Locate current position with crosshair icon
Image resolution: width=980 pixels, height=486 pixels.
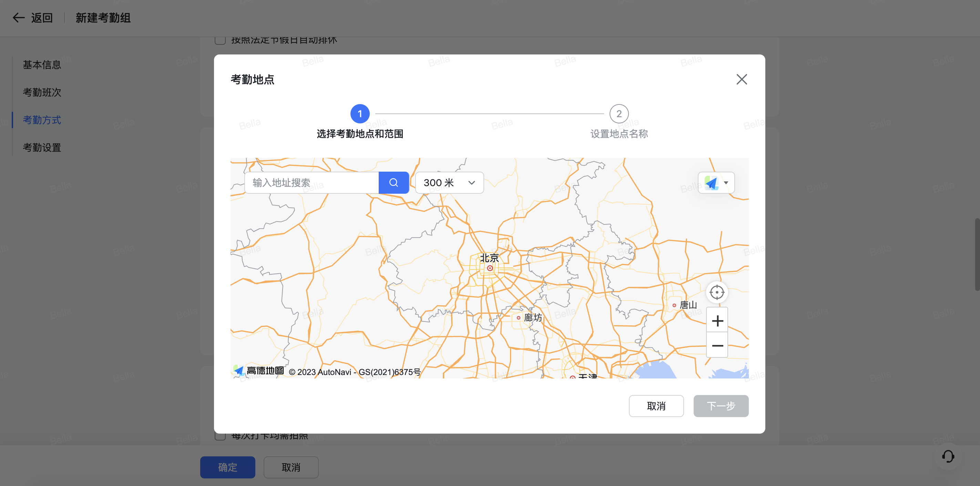coord(717,292)
